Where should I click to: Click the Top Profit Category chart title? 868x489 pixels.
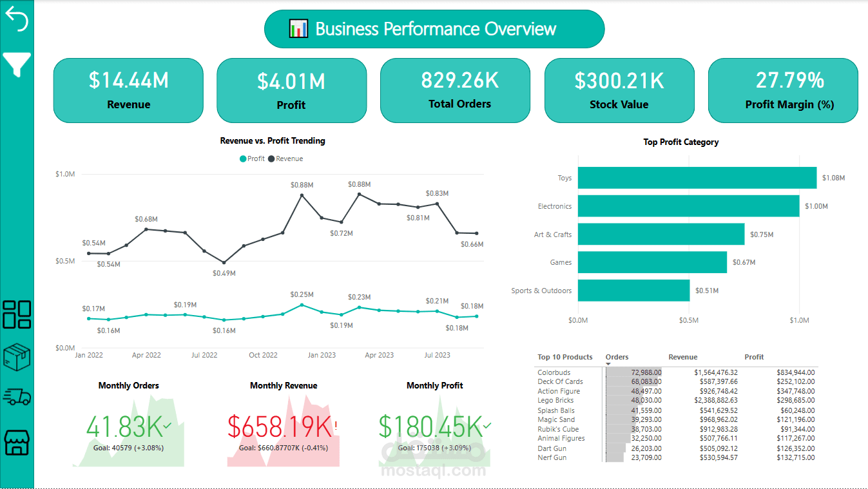coord(681,142)
